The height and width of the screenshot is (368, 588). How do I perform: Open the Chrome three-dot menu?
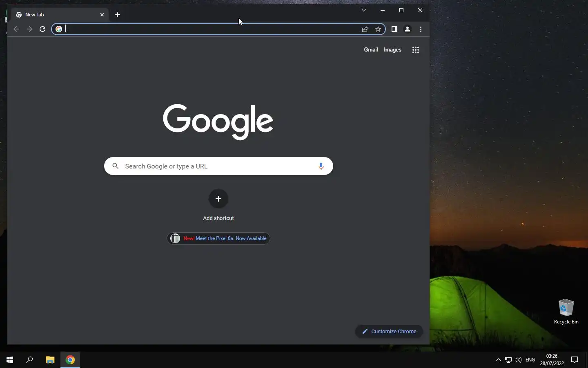pos(421,29)
